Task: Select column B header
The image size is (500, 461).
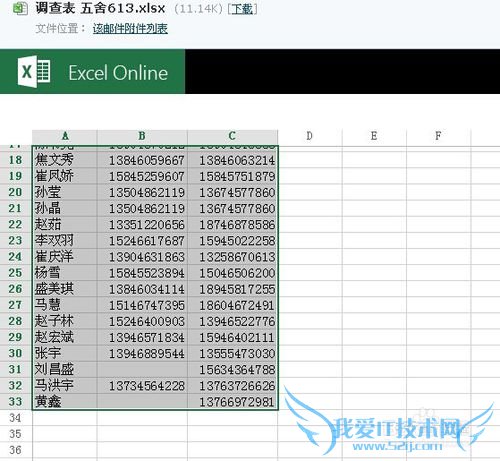Action: tap(142, 136)
